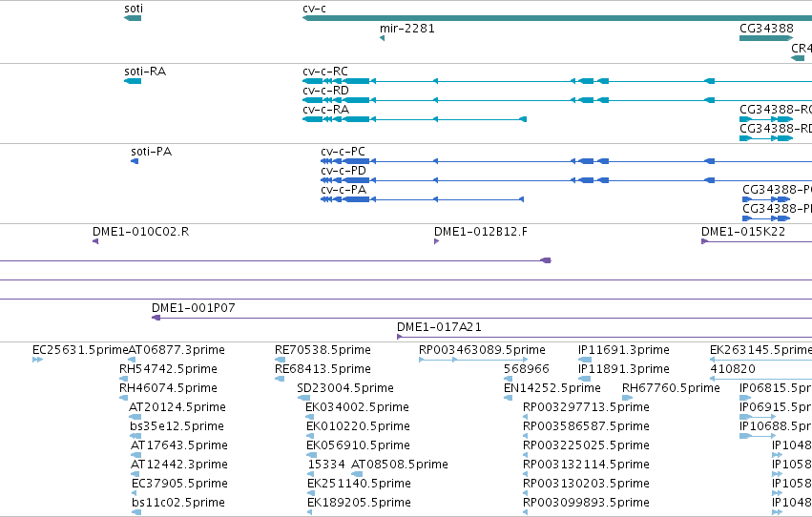Click the SD23004.5prime EST glyph
Viewport: 812px width, 517px height.
[x=303, y=398]
